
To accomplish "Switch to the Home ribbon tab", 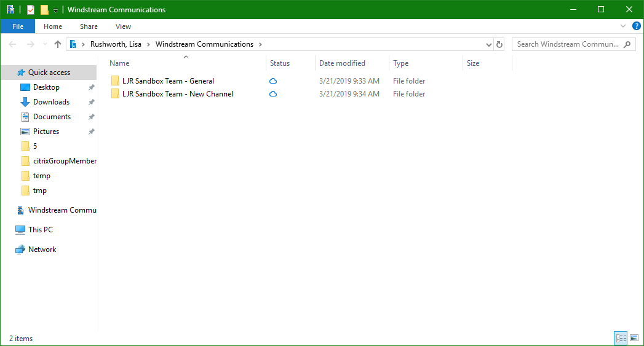I will tap(52, 26).
